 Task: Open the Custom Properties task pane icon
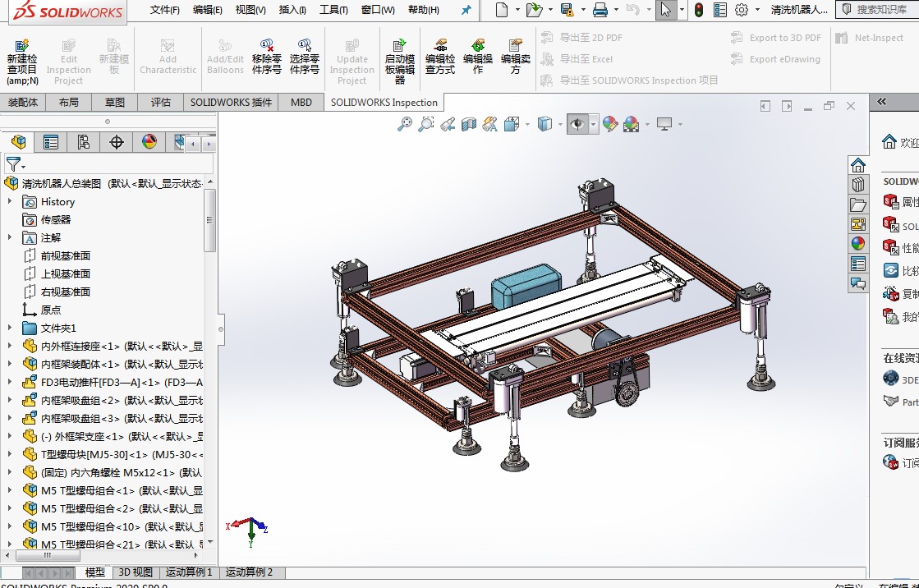pos(858,264)
